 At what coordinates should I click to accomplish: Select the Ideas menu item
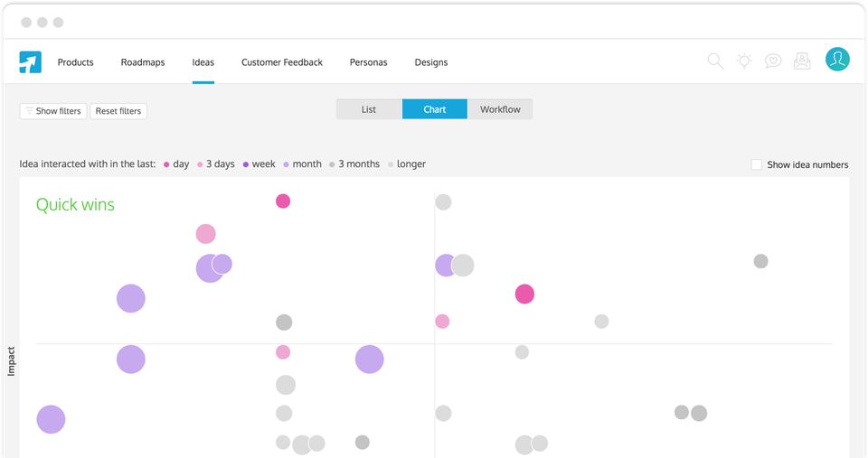[x=203, y=62]
